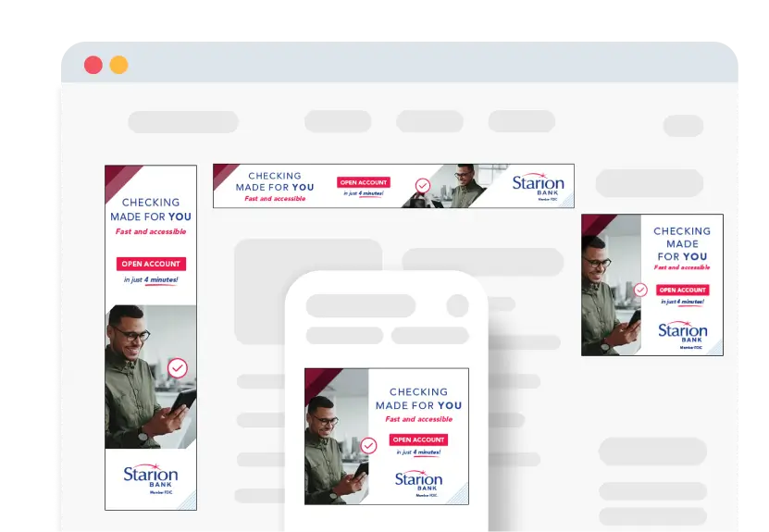Click 'Fast and accessible' in the phone ad

point(419,419)
